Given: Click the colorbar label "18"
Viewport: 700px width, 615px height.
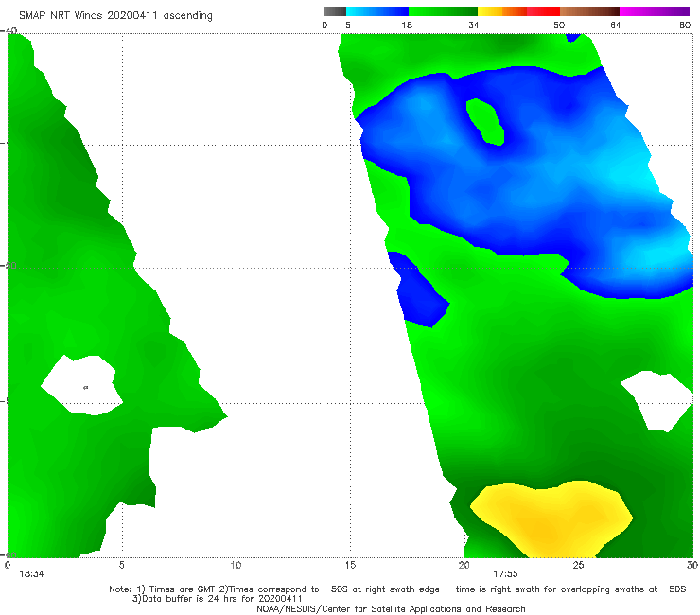Looking at the screenshot, I should [407, 26].
